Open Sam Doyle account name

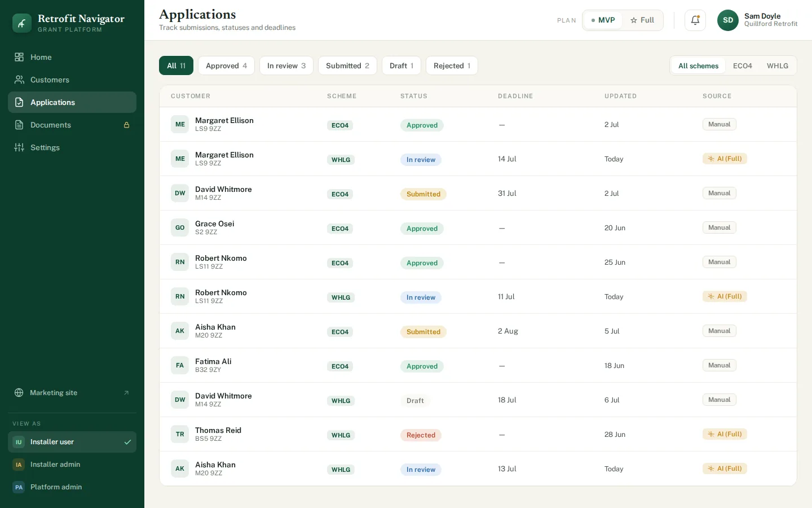pos(762,16)
